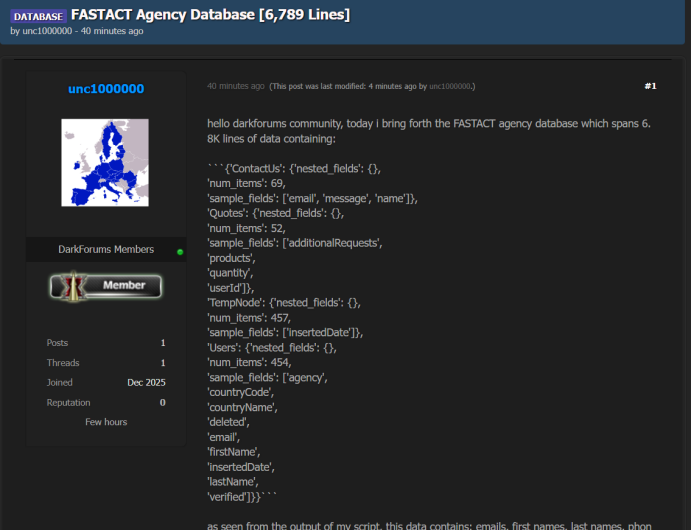Click the '40 minutes ago' post timestamp
This screenshot has width=691, height=530.
[235, 86]
